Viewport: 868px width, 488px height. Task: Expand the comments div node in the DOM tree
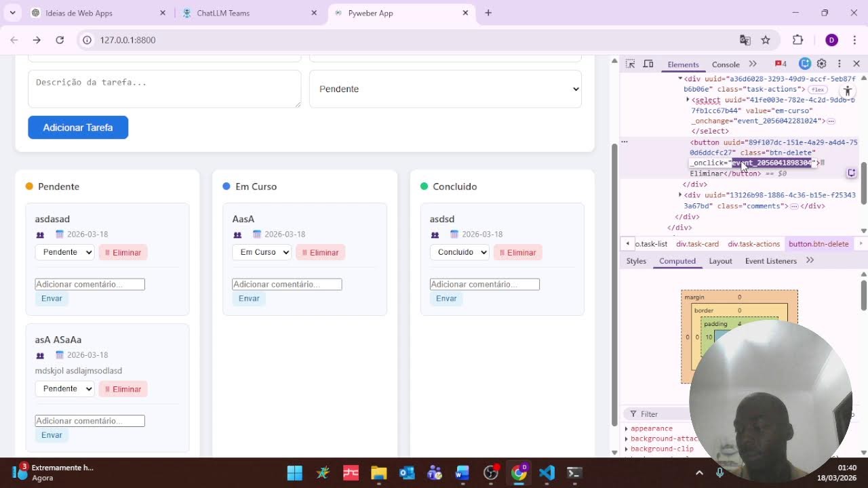pyautogui.click(x=680, y=195)
